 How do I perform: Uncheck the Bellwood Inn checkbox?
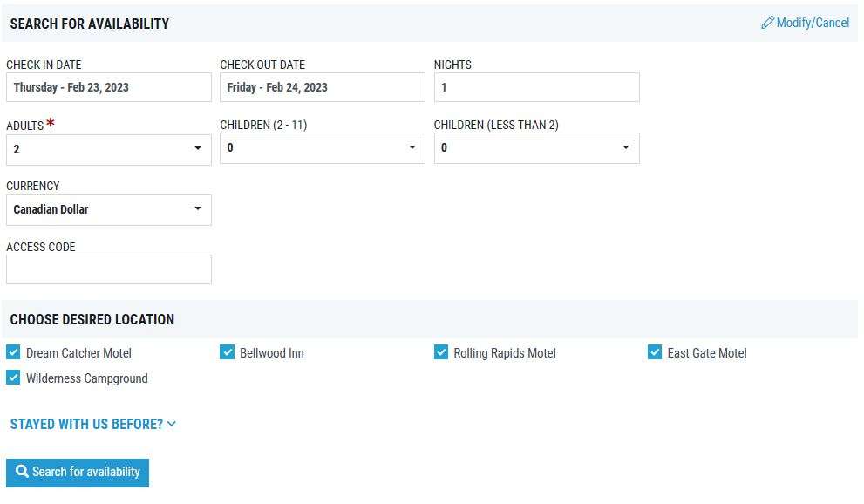point(227,352)
